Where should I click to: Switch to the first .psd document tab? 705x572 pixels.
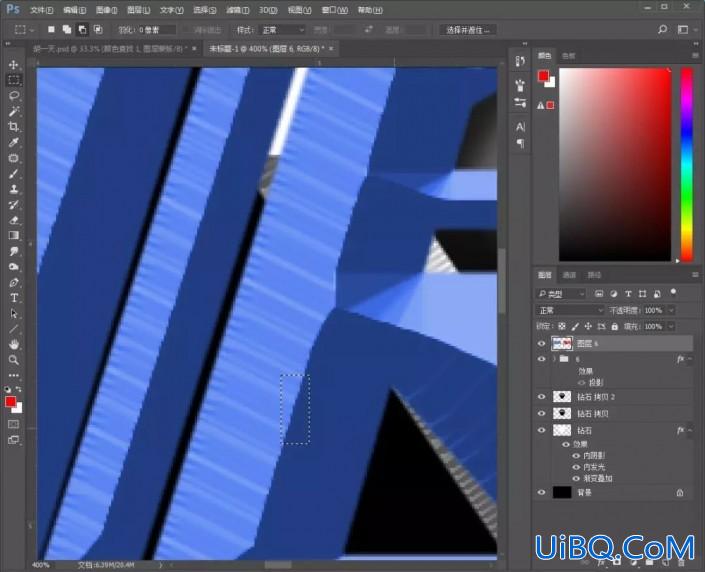pos(110,49)
